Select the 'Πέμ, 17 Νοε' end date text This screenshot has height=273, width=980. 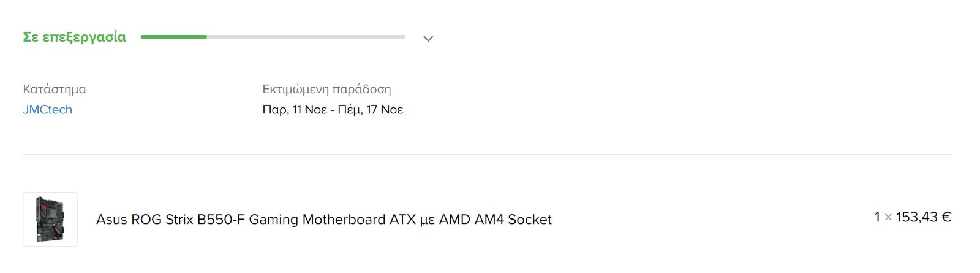click(371, 110)
